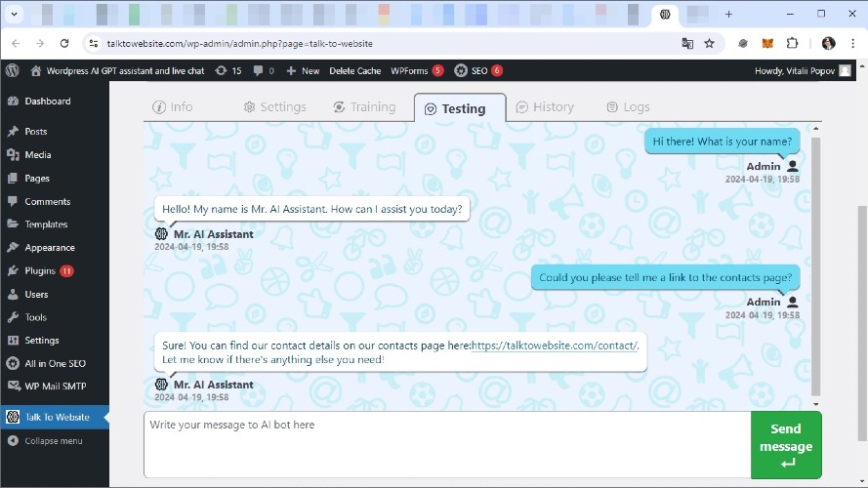Click the page scrollbar on the right edge
Screen dimensions: 868x488
(x=862, y=323)
